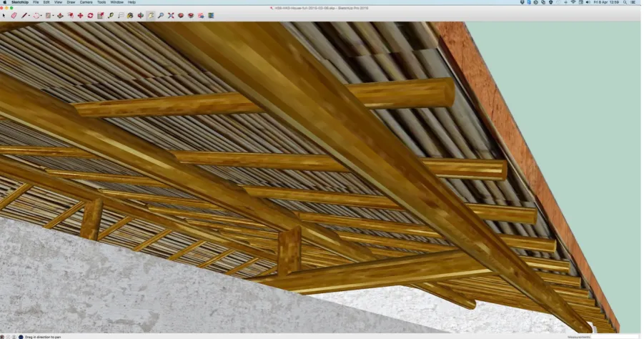This screenshot has height=339, width=644.
Task: Open the Apple menu
Action: pos(4,2)
